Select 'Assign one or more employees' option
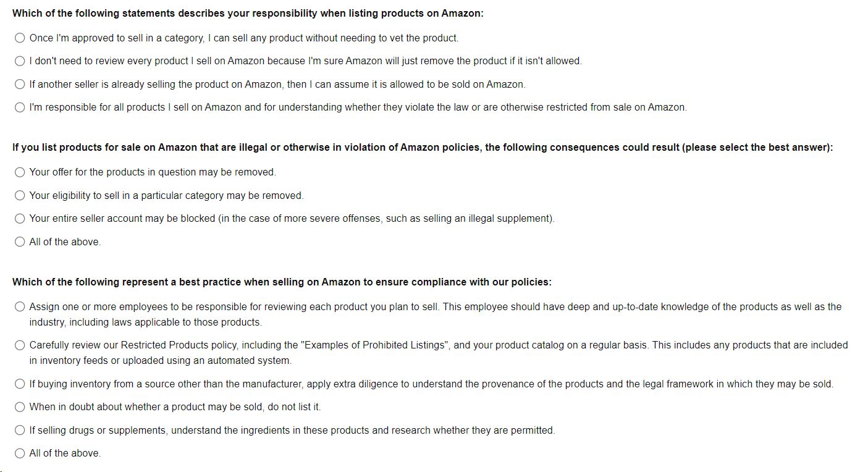The image size is (868, 472). (x=20, y=307)
